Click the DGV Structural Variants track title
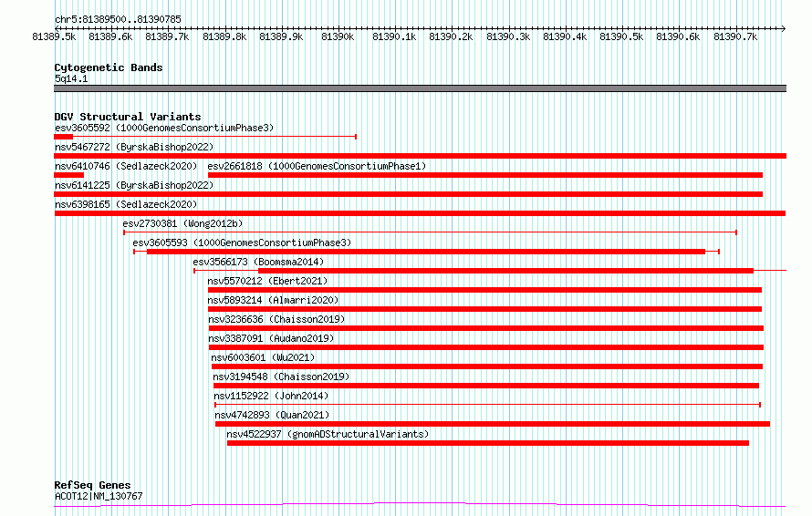 pos(128,117)
